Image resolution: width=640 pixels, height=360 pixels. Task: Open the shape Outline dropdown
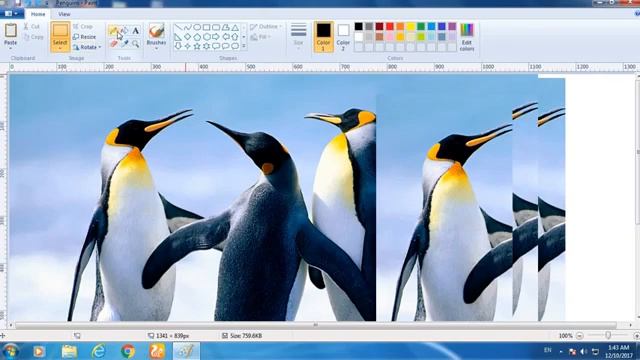266,27
